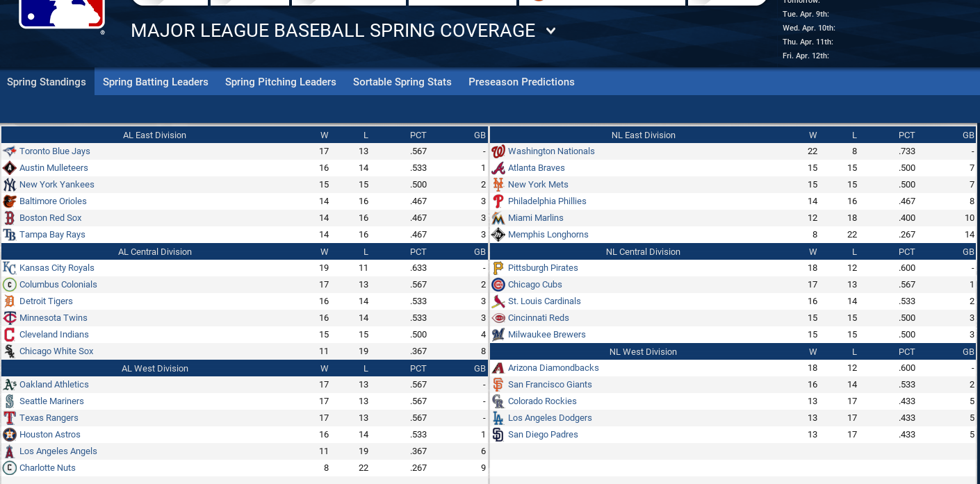Open the Charlotte Nuts team page link
The width and height of the screenshot is (980, 484).
47,468
